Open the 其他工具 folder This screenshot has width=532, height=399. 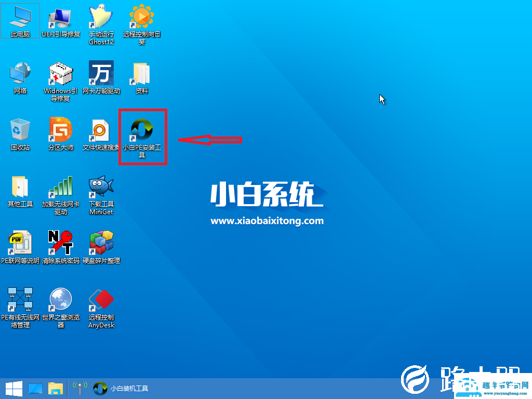(x=20, y=191)
